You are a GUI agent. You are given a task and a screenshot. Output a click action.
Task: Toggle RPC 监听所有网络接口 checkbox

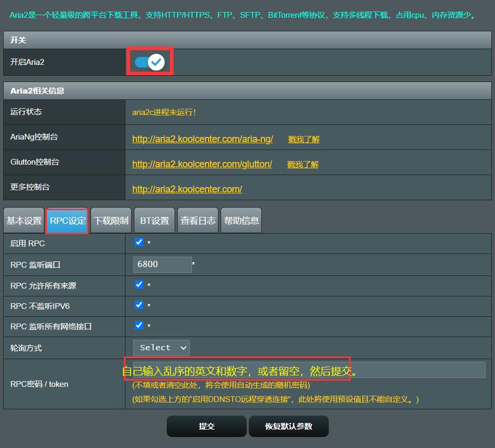pos(139,325)
